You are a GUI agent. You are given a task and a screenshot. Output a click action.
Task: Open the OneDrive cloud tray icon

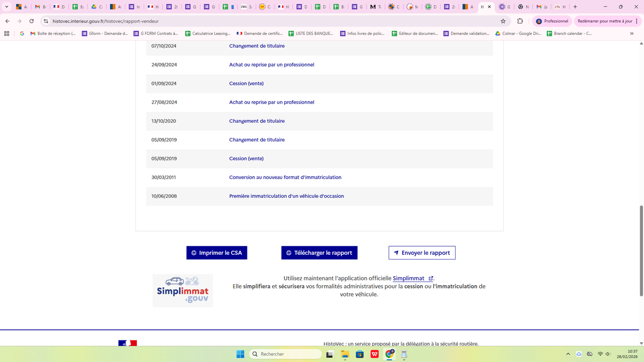(x=579, y=354)
